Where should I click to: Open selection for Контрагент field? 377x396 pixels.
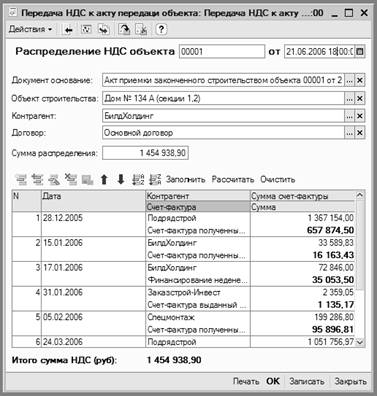pyautogui.click(x=349, y=116)
